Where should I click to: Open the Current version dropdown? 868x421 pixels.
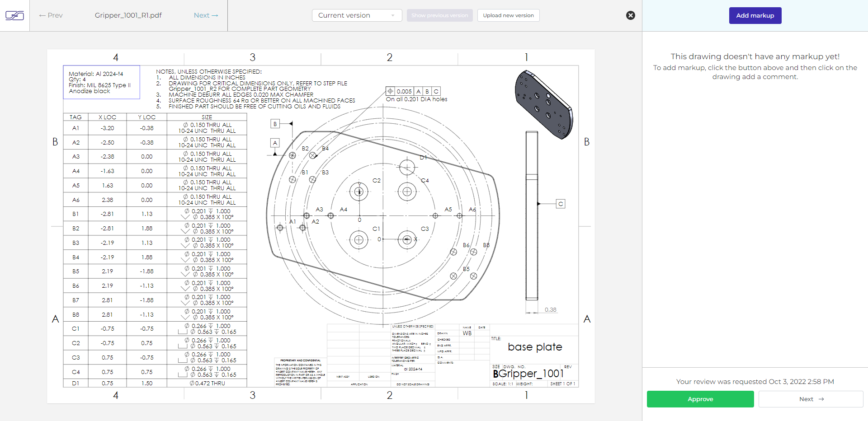(x=356, y=15)
